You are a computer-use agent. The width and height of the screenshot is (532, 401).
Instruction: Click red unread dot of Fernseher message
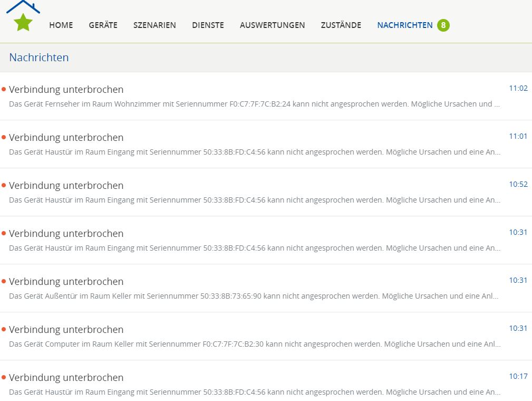(x=4, y=89)
